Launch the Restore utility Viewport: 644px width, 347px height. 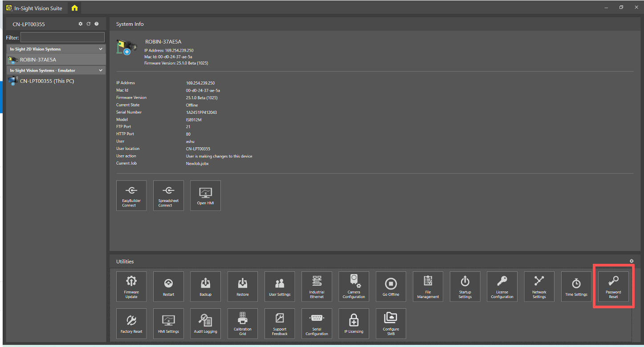(x=243, y=286)
